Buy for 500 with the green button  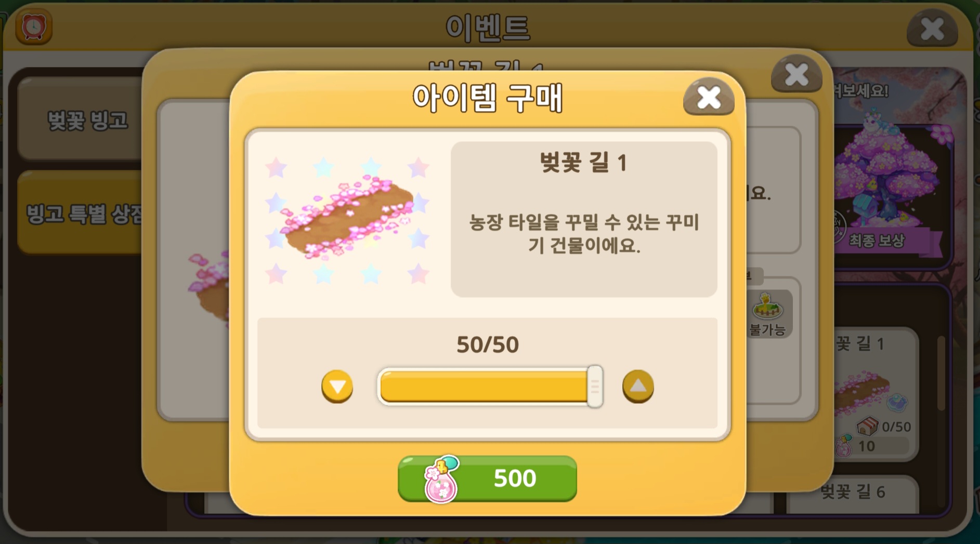[487, 479]
